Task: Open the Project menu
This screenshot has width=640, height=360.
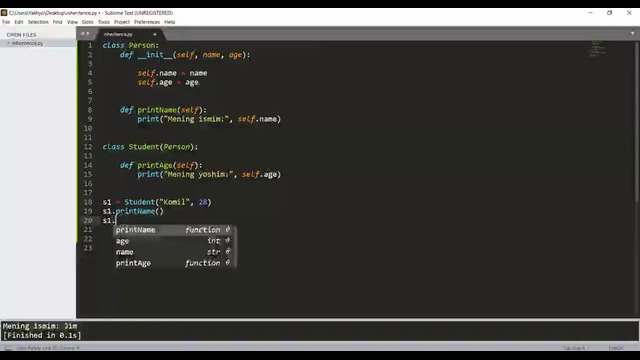Action: pyautogui.click(x=122, y=22)
